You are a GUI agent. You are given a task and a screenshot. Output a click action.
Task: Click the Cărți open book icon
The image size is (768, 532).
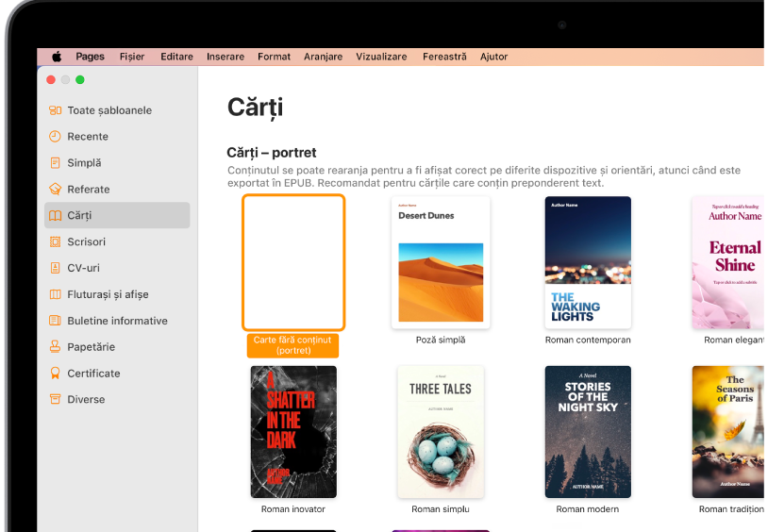coord(55,216)
